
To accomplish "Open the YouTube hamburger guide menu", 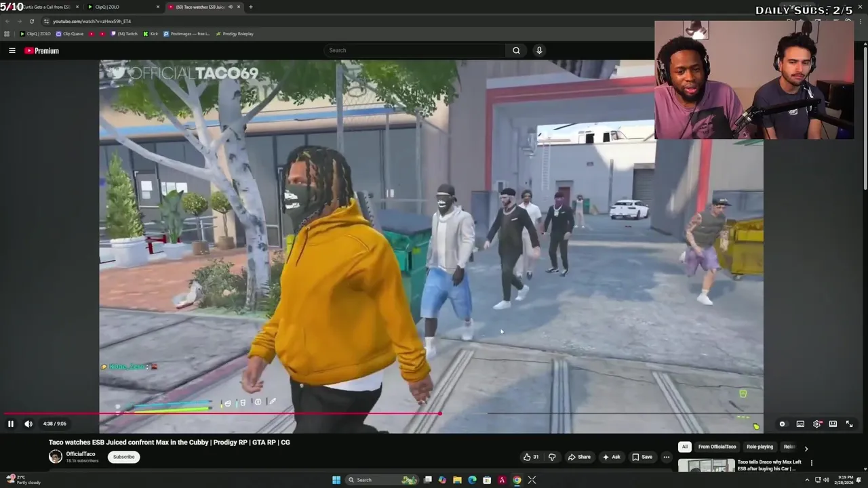I will pos(12,51).
